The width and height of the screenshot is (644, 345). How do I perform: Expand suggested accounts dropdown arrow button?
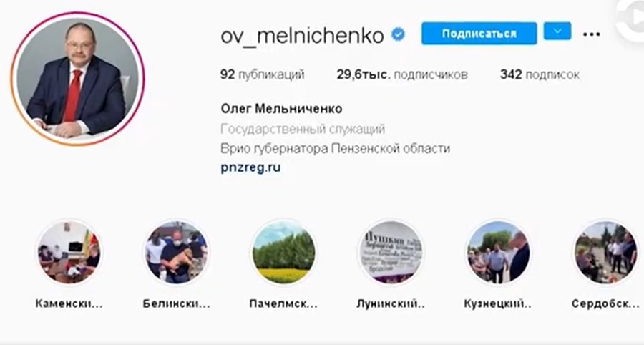[x=557, y=31]
